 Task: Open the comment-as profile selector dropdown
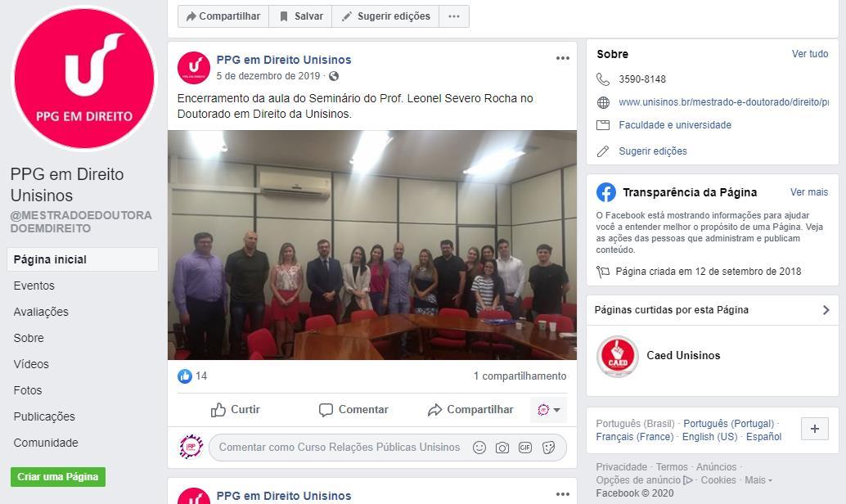[549, 410]
